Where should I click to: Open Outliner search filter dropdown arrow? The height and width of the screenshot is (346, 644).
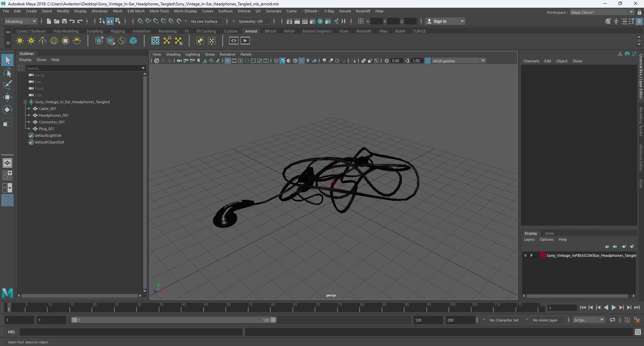(x=143, y=68)
